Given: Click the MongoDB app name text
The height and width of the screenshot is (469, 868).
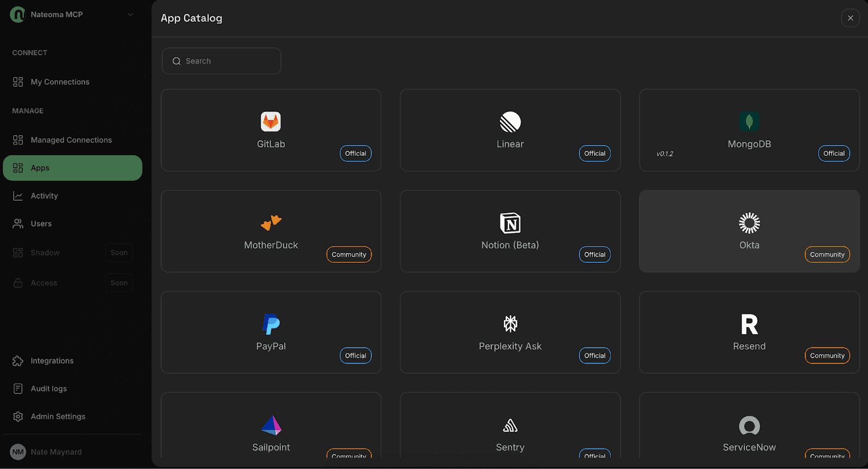Looking at the screenshot, I should point(749,144).
